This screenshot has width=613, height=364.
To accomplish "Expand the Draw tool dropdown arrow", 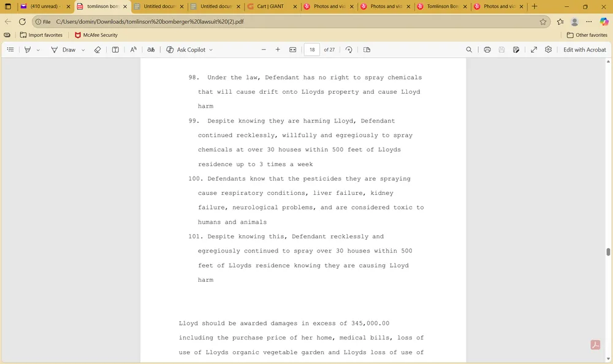I will [x=83, y=50].
